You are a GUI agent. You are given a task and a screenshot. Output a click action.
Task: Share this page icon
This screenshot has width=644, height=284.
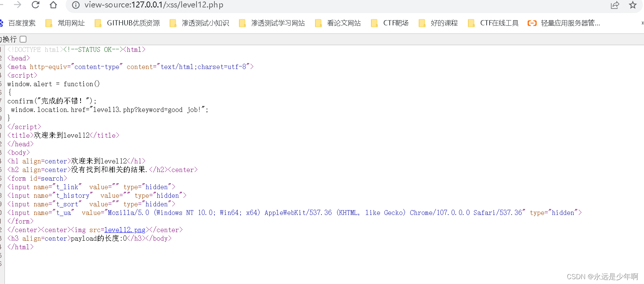pyautogui.click(x=615, y=5)
